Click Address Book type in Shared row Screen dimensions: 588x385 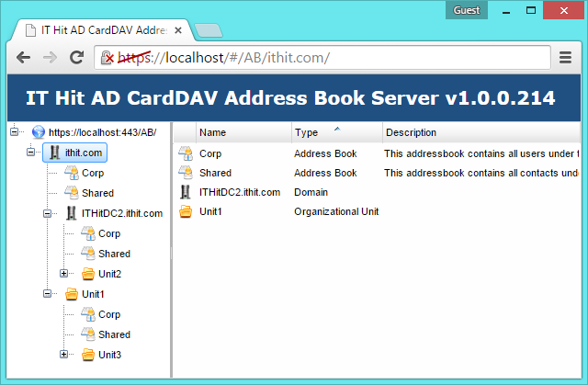tap(325, 173)
